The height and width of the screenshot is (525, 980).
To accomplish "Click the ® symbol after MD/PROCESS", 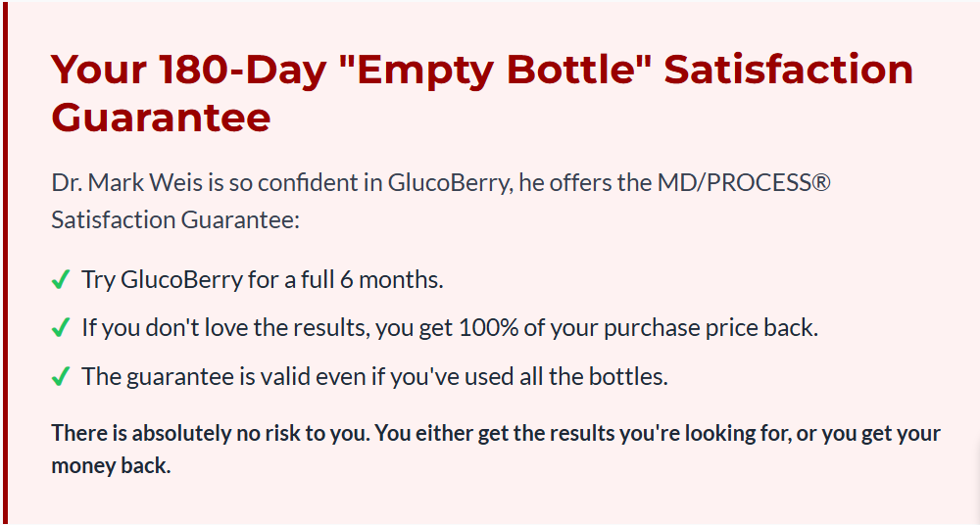I will click(x=822, y=182).
